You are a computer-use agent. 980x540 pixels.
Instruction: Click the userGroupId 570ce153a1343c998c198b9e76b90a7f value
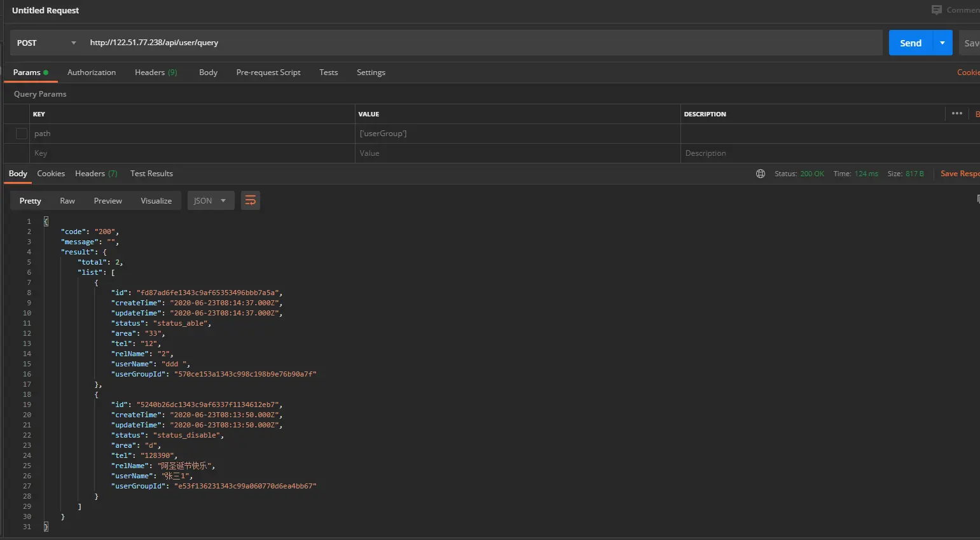[245, 374]
